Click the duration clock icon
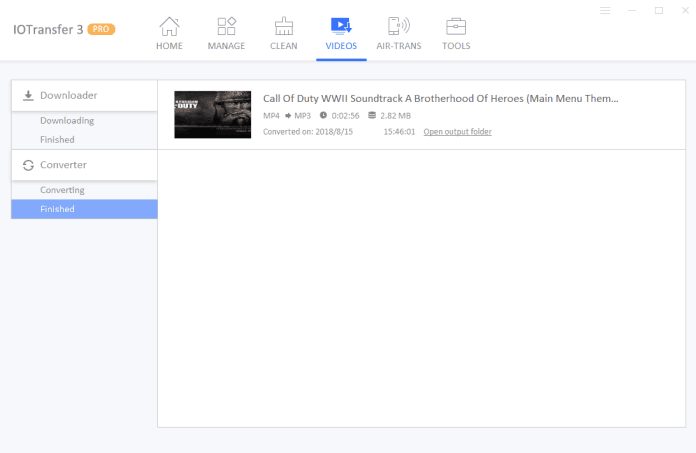Image resolution: width=696 pixels, height=453 pixels. [x=323, y=115]
